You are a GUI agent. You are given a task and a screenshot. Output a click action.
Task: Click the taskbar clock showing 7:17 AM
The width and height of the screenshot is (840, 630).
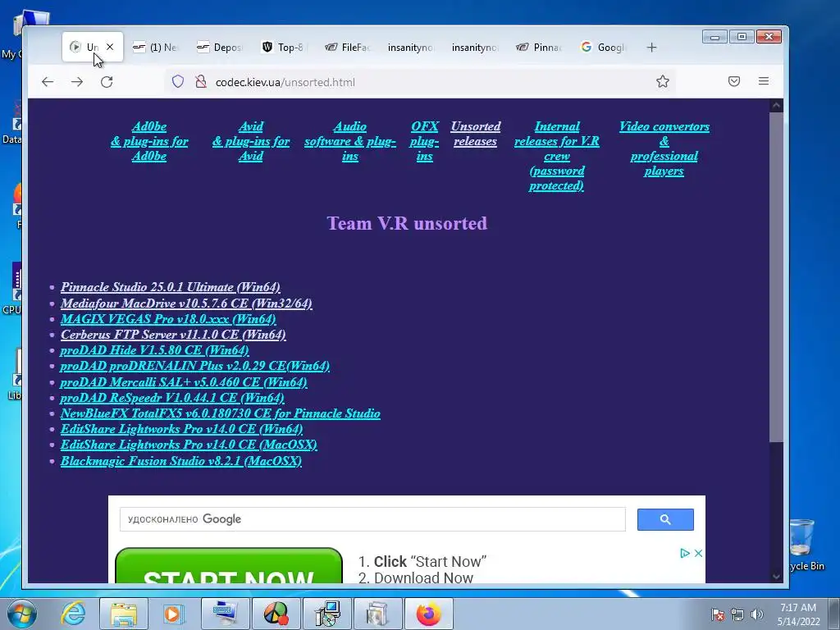pos(798,614)
